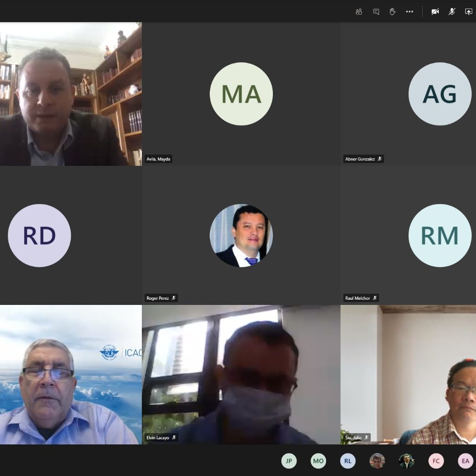Select the RL participant avatar
The width and height of the screenshot is (476, 476).
[x=348, y=461]
